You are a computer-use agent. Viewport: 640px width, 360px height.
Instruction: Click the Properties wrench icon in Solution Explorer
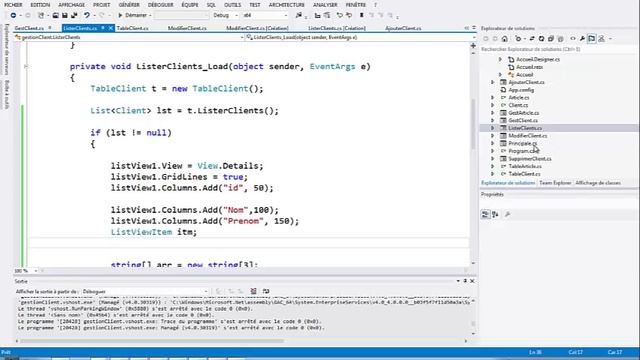(582, 39)
